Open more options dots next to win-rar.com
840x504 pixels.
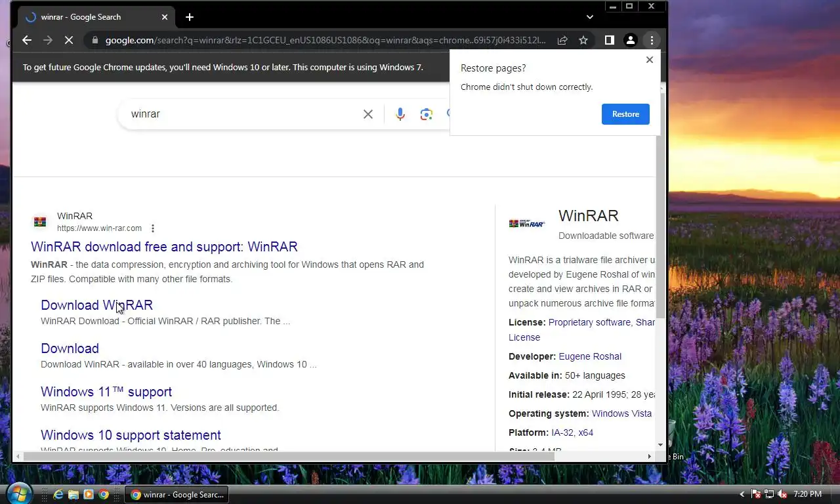153,228
